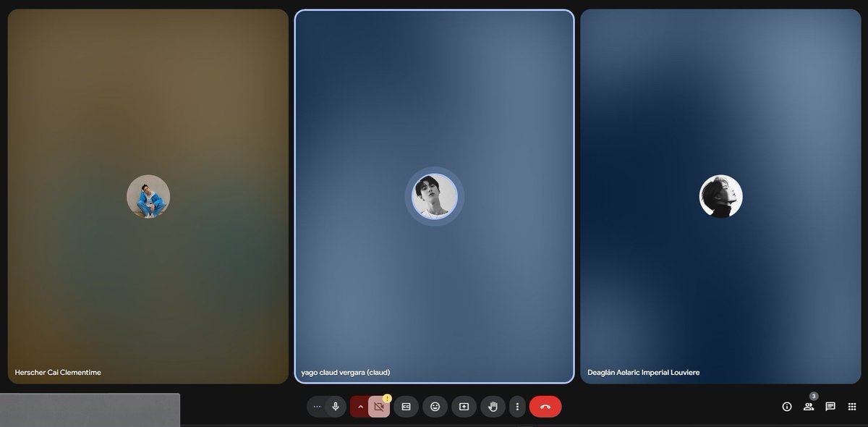
Task: Open the activities grid icon
Action: coord(852,407)
